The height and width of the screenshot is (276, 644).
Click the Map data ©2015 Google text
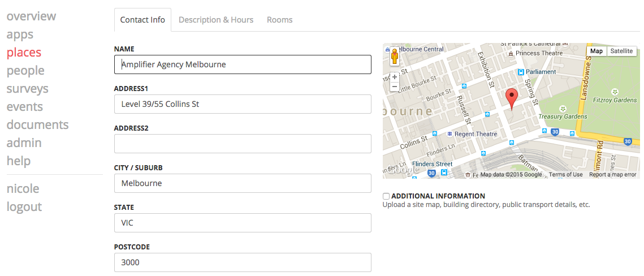[x=511, y=175]
